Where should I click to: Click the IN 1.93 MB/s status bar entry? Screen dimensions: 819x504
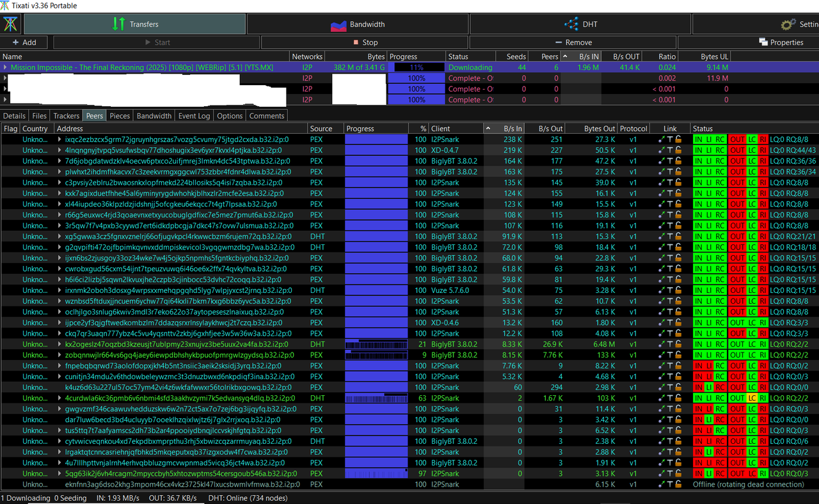(118, 498)
